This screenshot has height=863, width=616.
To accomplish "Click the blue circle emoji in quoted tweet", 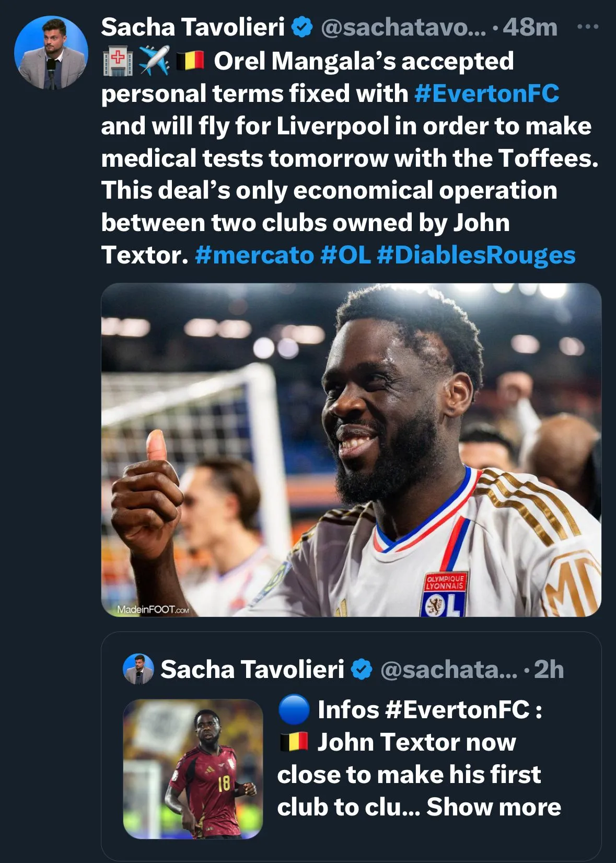I will [x=294, y=710].
